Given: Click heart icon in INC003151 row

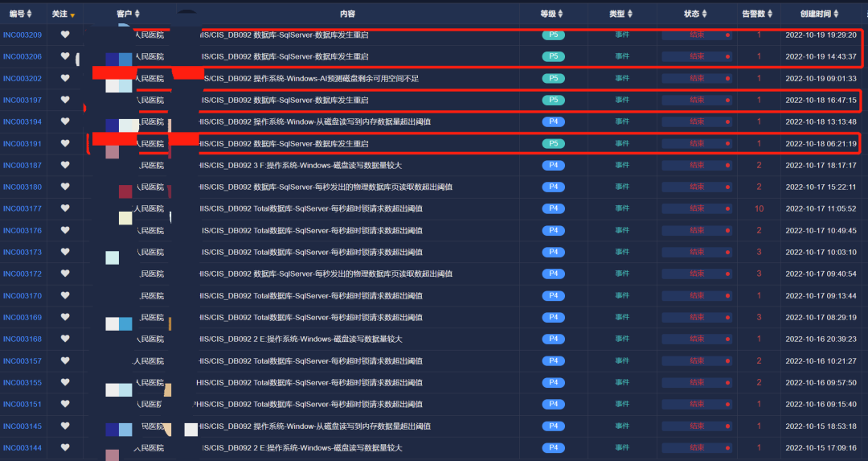Looking at the screenshot, I should tap(65, 404).
